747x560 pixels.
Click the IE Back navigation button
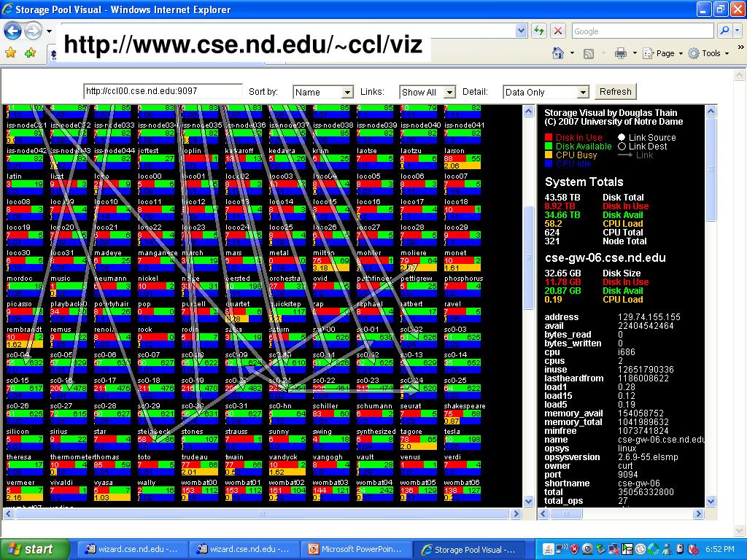point(13,31)
